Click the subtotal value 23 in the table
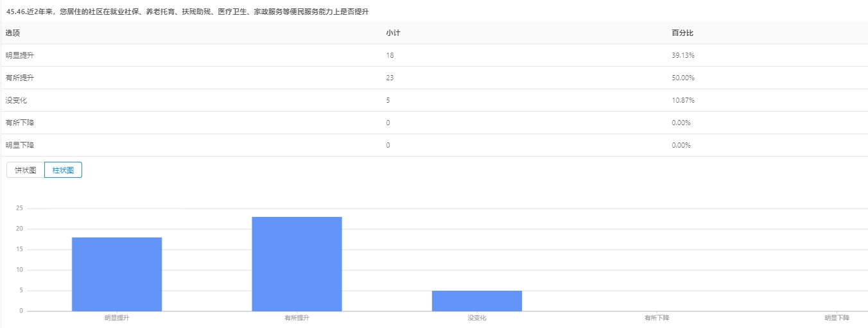Image resolution: width=868 pixels, height=328 pixels. 390,78
